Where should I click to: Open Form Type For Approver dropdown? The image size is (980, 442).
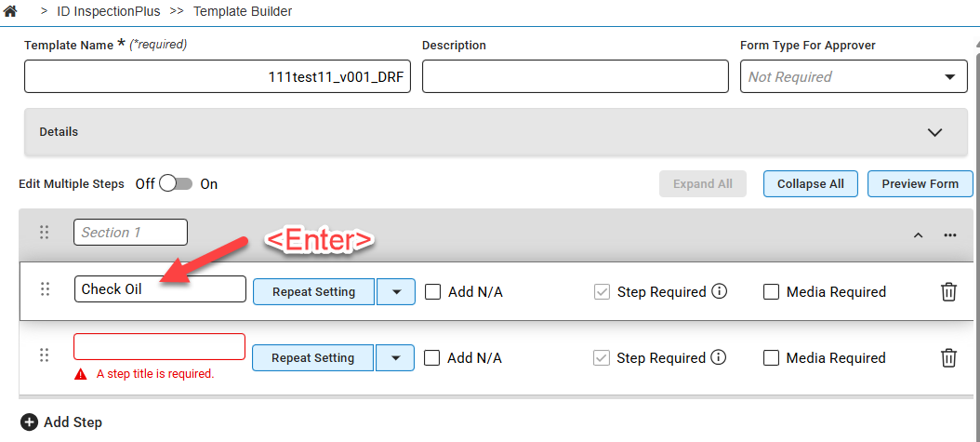854,77
